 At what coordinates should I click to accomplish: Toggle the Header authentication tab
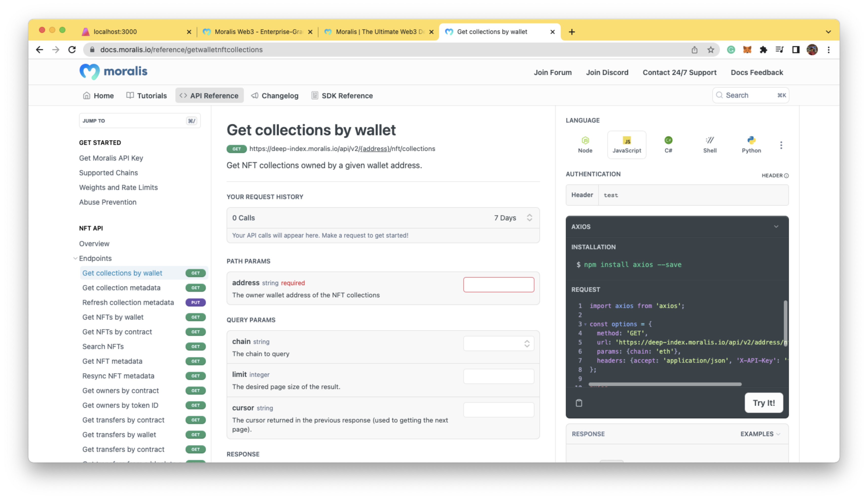[582, 195]
